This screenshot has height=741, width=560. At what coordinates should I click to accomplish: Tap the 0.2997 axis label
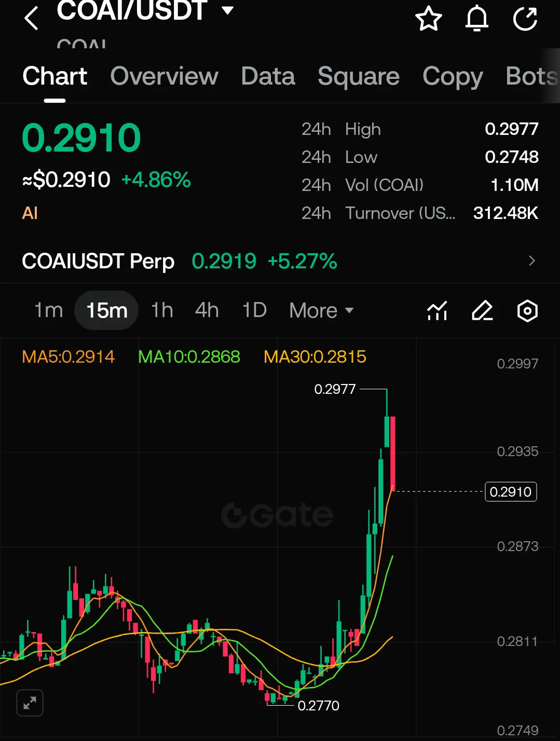[517, 364]
